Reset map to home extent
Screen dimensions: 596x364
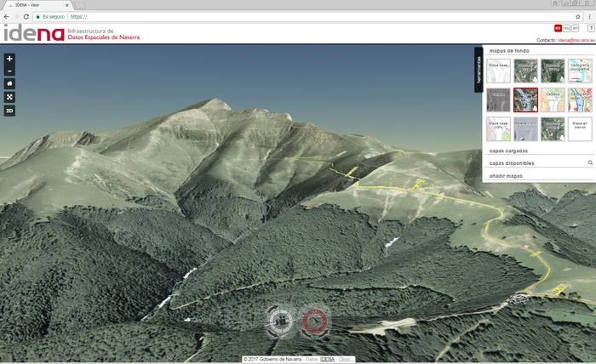tap(9, 84)
